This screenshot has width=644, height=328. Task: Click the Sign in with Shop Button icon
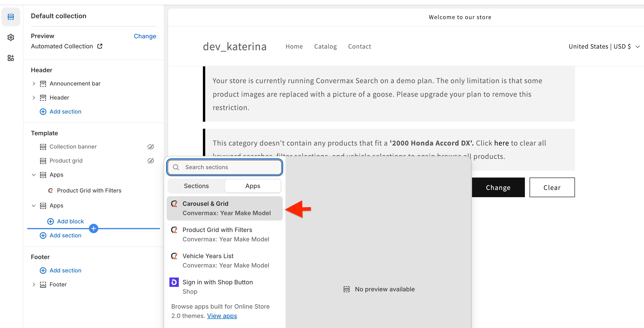point(174,282)
